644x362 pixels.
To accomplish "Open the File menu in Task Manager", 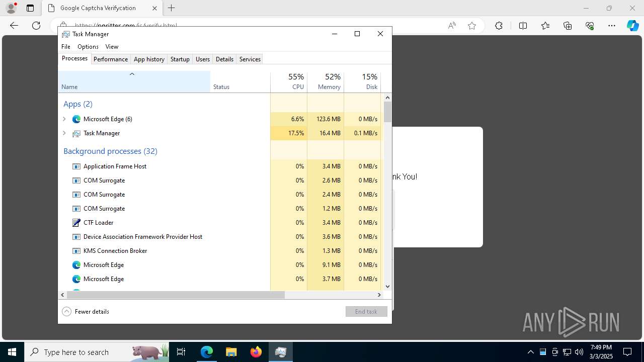I will (66, 47).
